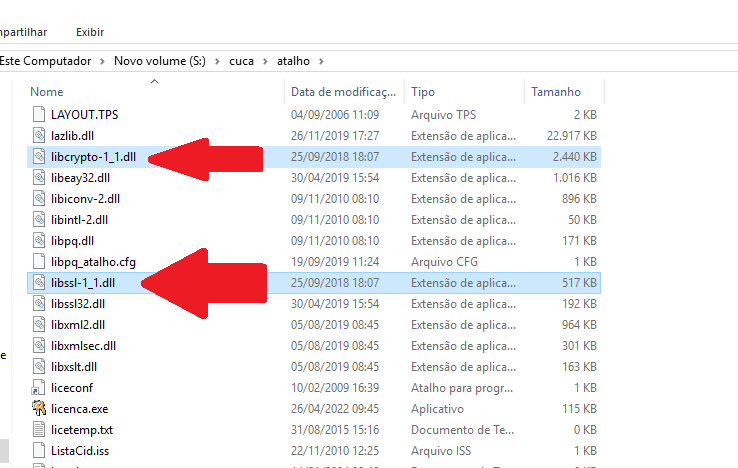The height and width of the screenshot is (468, 738).
Task: Click type 'Arquivo CFG' of libpq_atalho.cfg
Action: (444, 262)
